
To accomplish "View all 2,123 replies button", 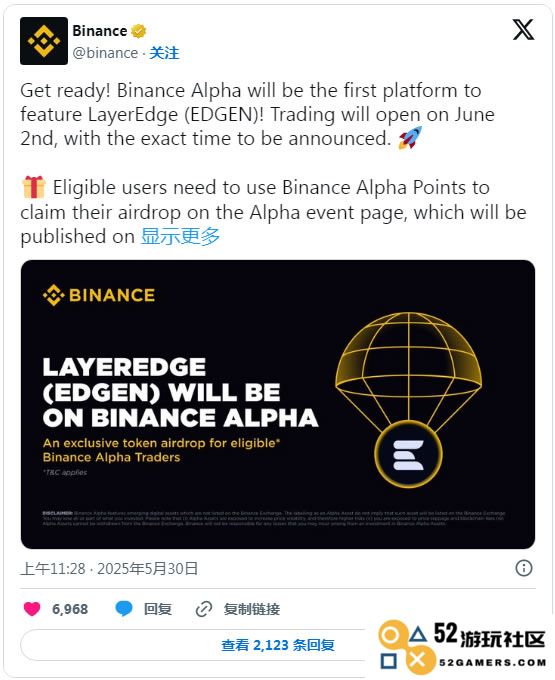I will 278,645.
